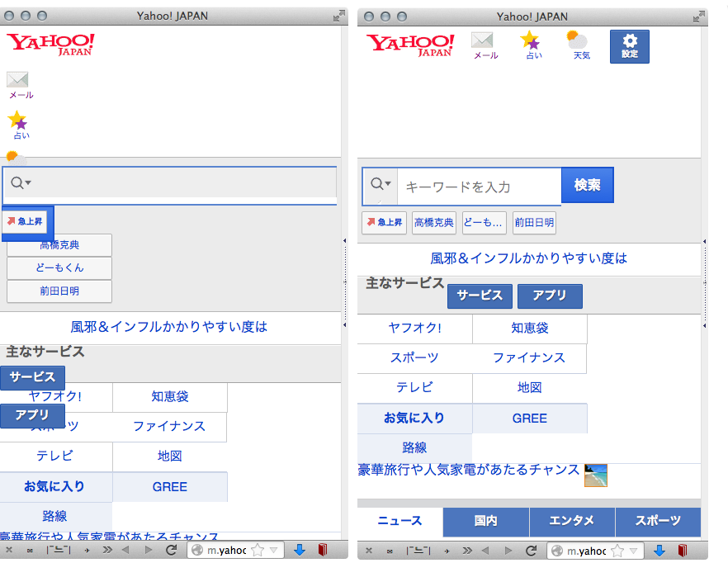
Task: Click blue download arrow in right window
Action: click(659, 551)
